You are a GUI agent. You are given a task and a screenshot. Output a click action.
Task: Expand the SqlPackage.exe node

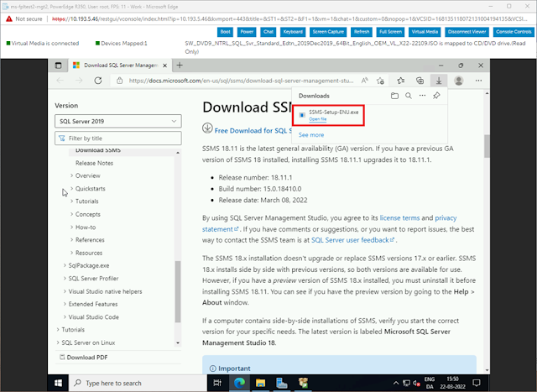tap(65, 265)
